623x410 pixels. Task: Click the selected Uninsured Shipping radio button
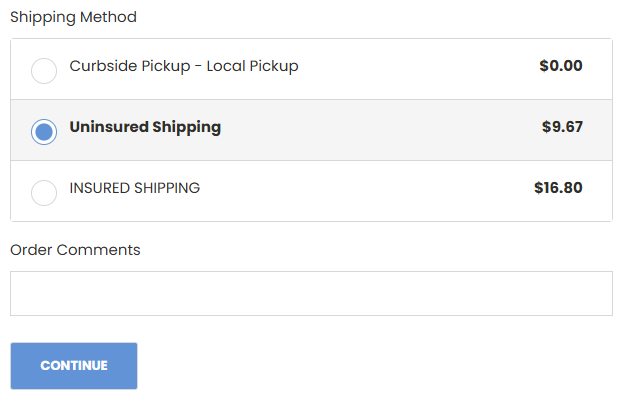44,132
